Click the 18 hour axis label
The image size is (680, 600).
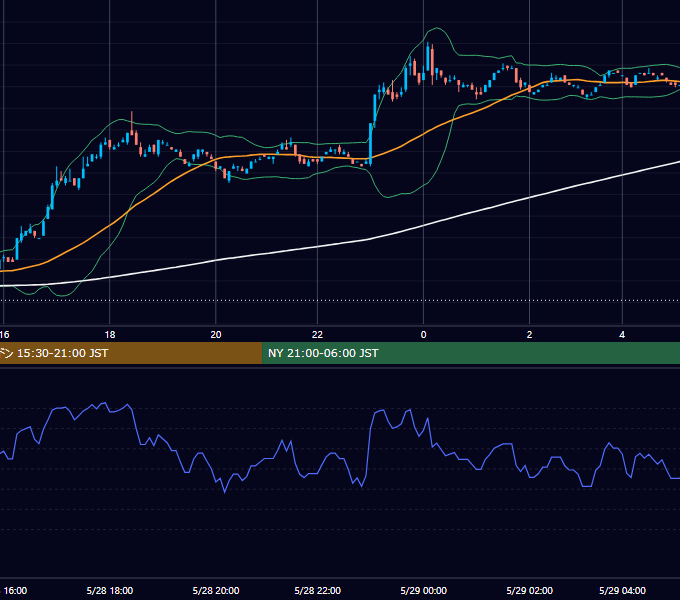[x=110, y=335]
